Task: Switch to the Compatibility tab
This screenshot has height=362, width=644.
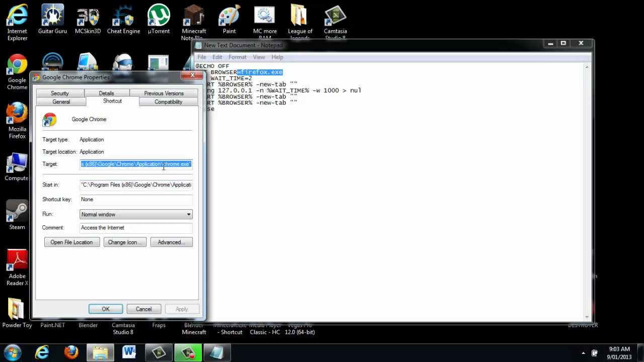Action: 168,102
